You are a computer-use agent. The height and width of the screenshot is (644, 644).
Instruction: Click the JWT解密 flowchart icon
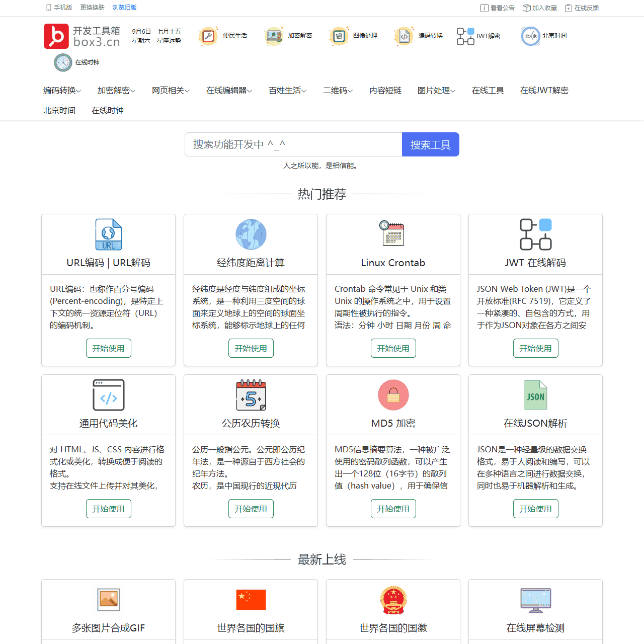465,36
